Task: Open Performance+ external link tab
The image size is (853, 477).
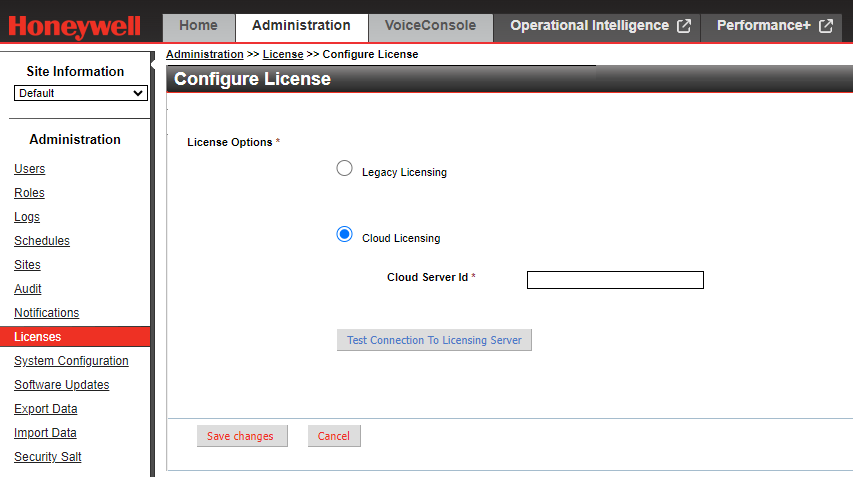Action: pos(775,26)
